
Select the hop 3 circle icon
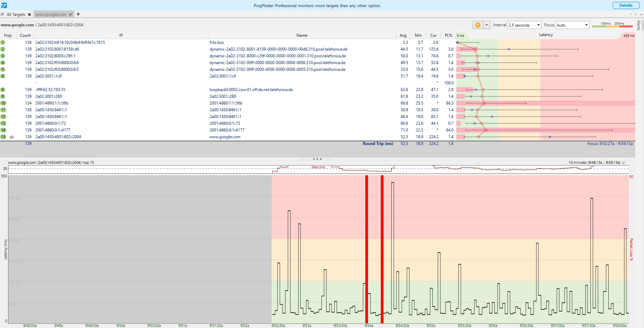pos(3,56)
